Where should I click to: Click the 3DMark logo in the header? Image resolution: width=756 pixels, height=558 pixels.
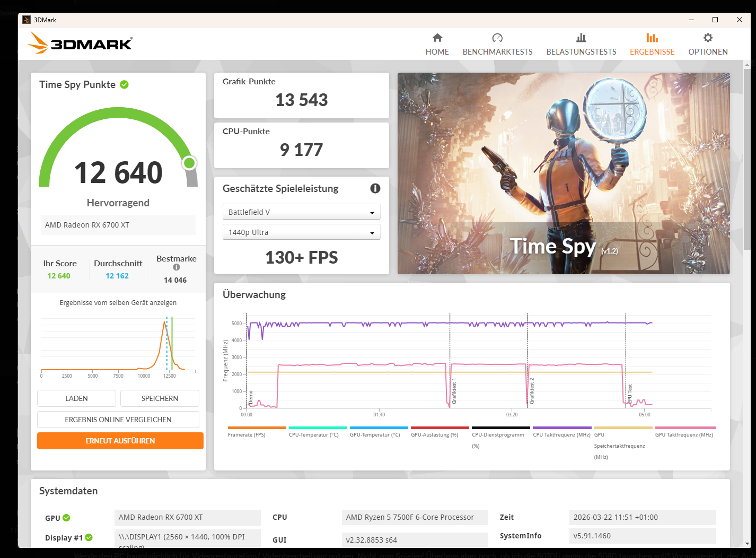coord(80,42)
